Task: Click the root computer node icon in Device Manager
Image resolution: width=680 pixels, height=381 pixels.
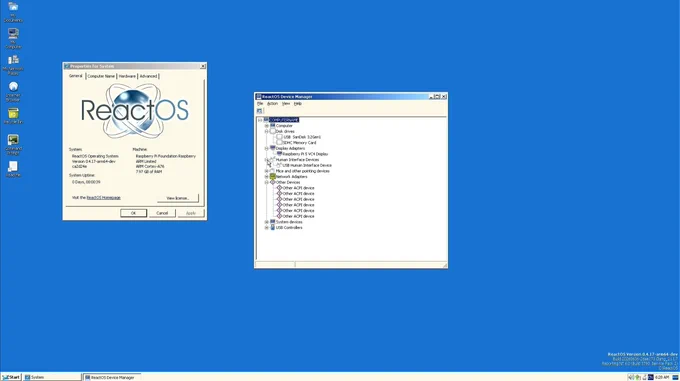Action: pyautogui.click(x=266, y=120)
